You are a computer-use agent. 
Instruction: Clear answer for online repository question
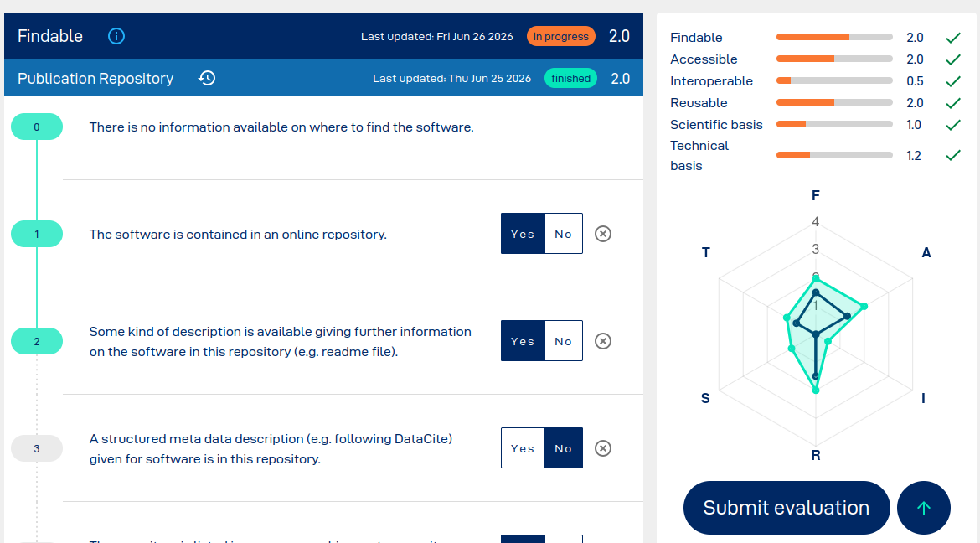click(x=602, y=234)
